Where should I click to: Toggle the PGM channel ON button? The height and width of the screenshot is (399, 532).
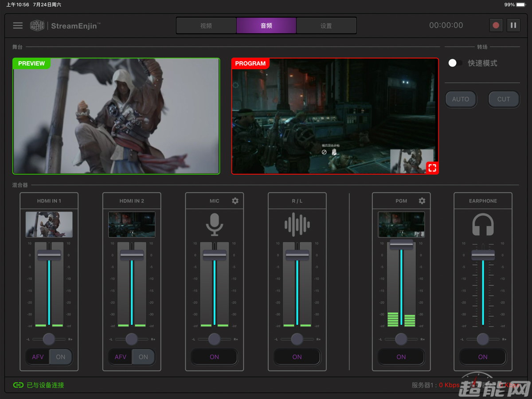[x=401, y=357]
